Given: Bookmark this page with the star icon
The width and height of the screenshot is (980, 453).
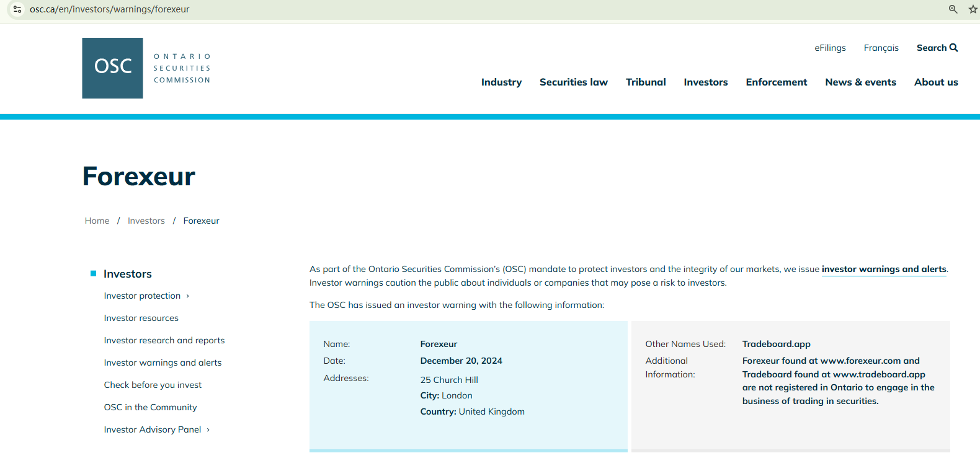Looking at the screenshot, I should pyautogui.click(x=973, y=9).
